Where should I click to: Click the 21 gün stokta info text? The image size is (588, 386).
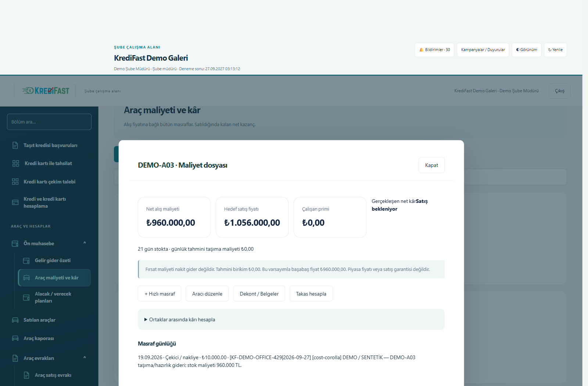pos(196,249)
